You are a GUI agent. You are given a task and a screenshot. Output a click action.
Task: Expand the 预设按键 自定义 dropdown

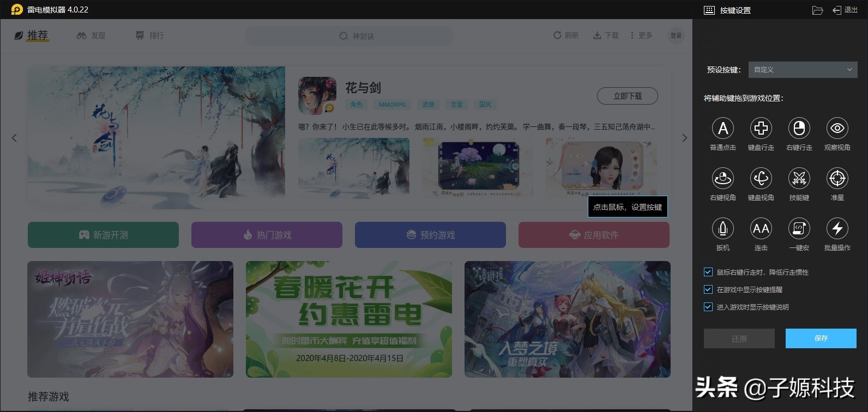tap(803, 70)
